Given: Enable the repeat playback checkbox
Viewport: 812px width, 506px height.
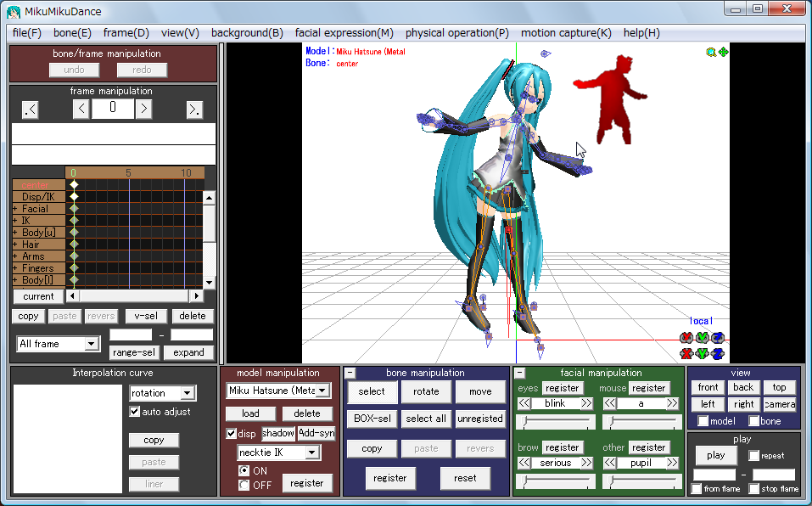Looking at the screenshot, I should coord(754,456).
